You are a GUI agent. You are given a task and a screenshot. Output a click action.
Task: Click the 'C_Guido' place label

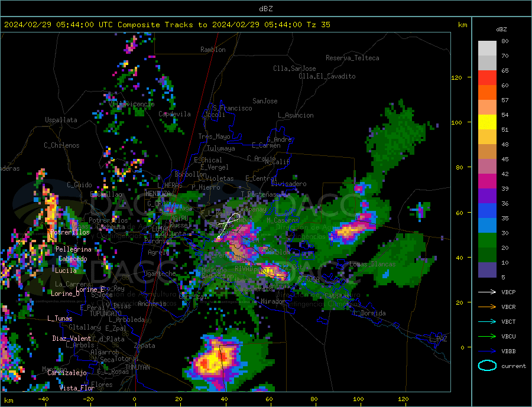click(79, 185)
